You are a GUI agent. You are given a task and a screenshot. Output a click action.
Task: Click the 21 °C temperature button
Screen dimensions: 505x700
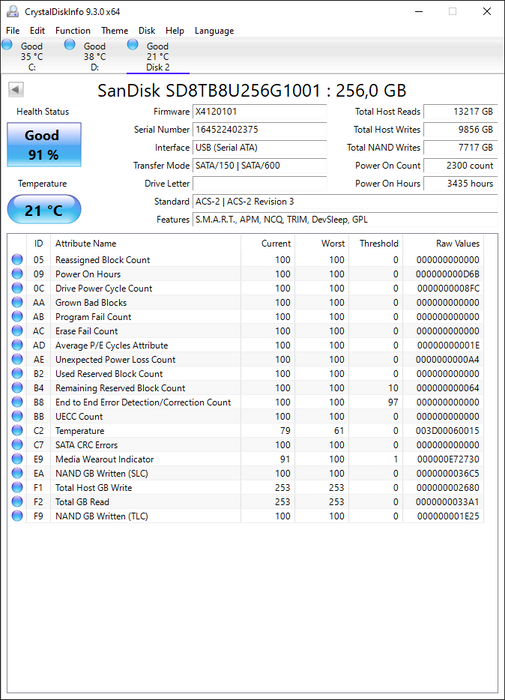pyautogui.click(x=44, y=209)
